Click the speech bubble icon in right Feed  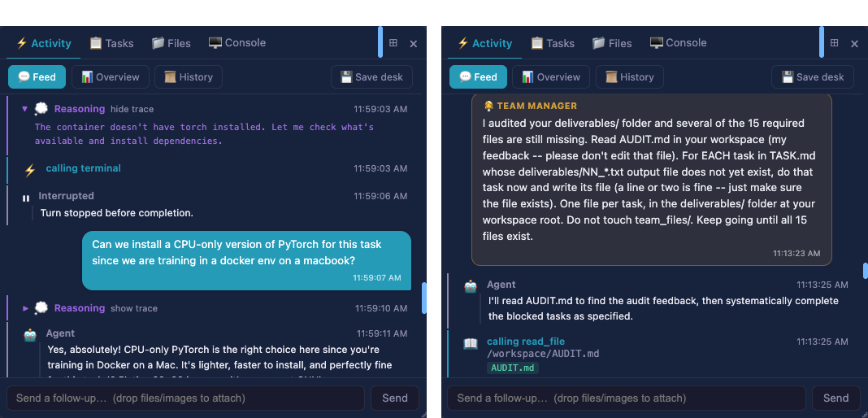[x=465, y=77]
